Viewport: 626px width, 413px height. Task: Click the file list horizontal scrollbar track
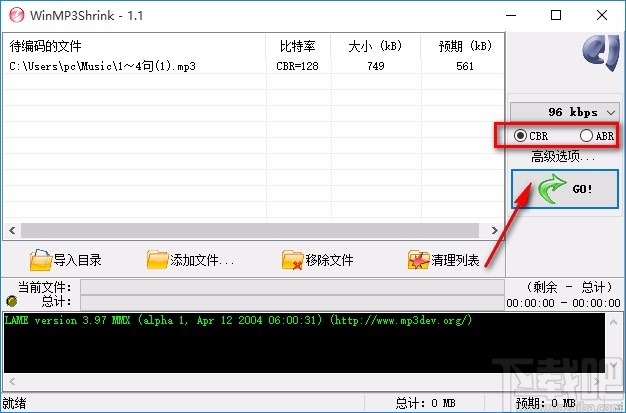click(x=250, y=230)
